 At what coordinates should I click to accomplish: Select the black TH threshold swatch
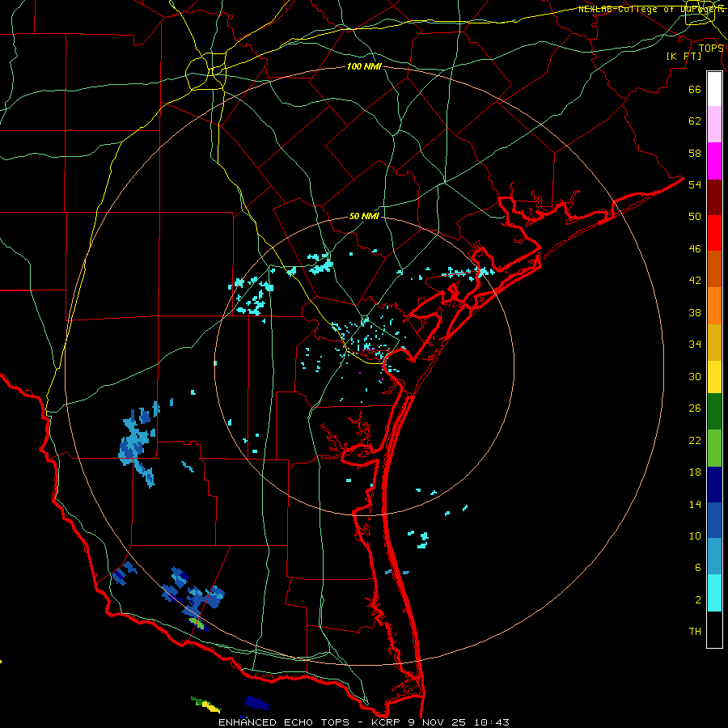click(714, 629)
